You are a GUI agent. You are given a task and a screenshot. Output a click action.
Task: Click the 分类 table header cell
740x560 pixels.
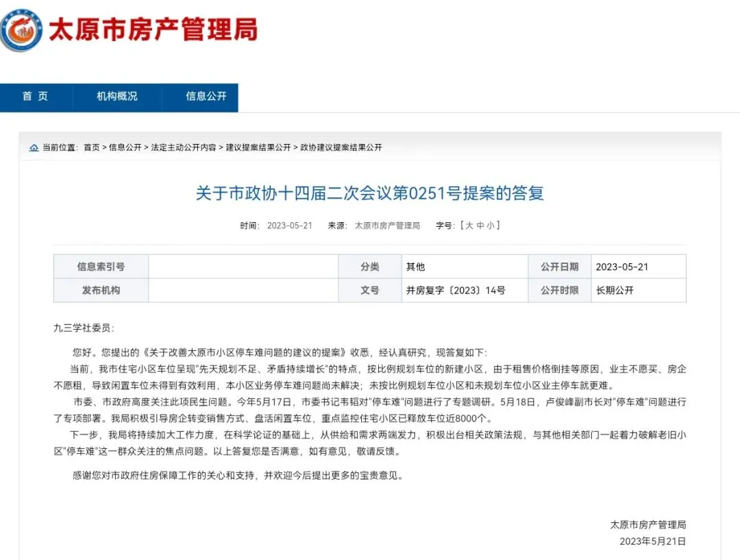point(370,267)
